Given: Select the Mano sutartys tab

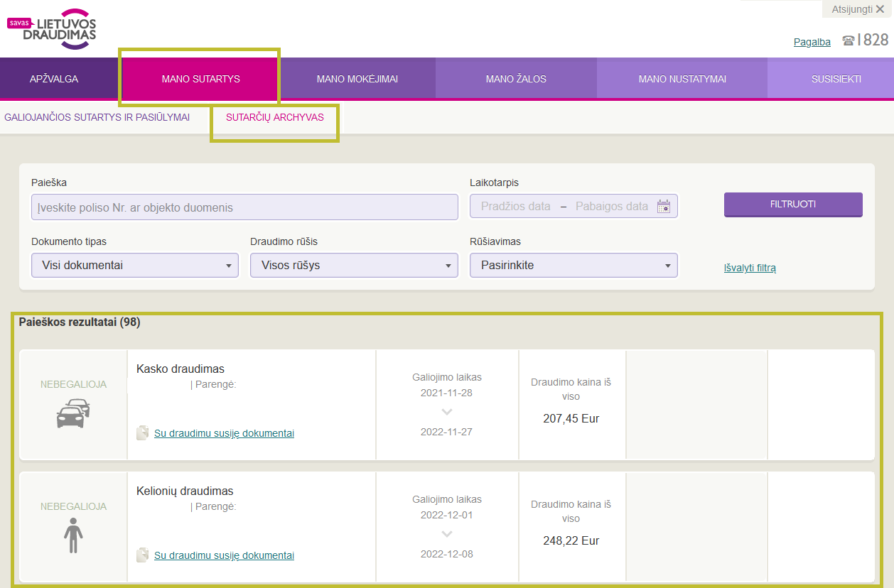Looking at the screenshot, I should [201, 79].
